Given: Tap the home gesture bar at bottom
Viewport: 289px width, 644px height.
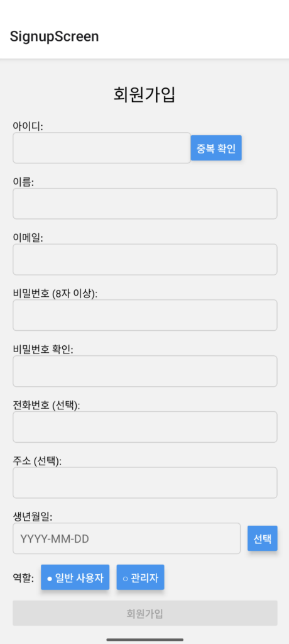Looking at the screenshot, I should [x=144, y=640].
